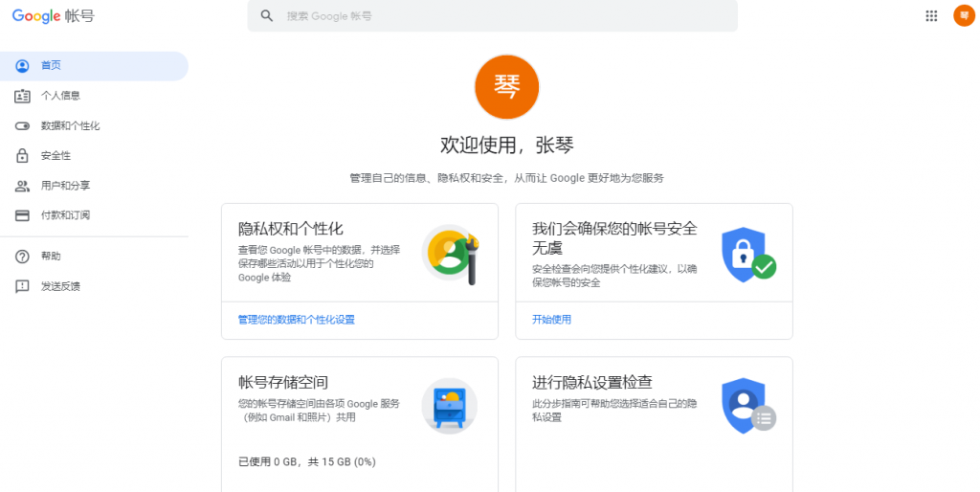The image size is (980, 492).
Task: Click the 帮助 question mark icon
Action: [x=23, y=257]
